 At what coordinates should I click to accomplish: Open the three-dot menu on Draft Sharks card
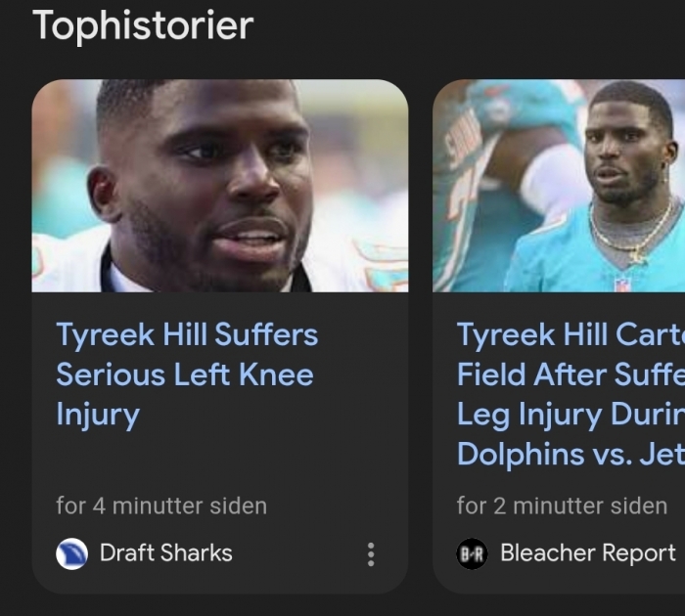(x=371, y=554)
